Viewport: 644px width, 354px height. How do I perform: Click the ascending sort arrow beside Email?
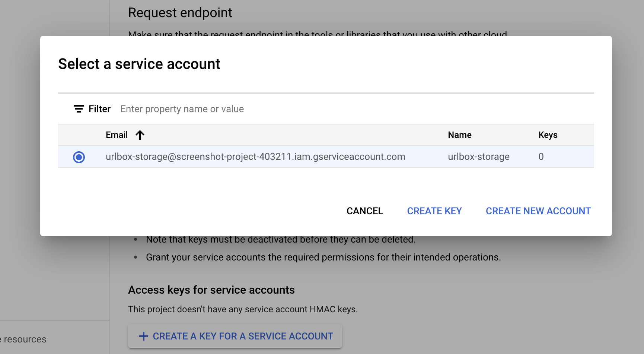pyautogui.click(x=140, y=135)
